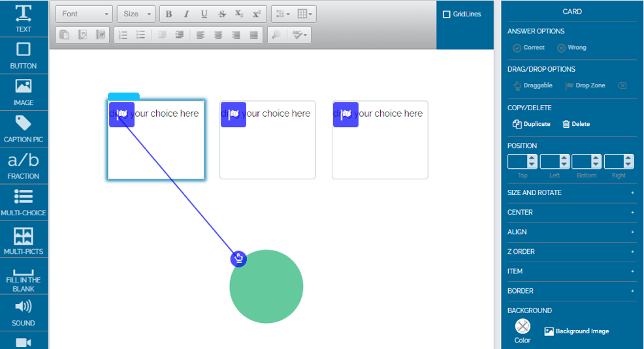644x349 pixels.
Task: Open the Font dropdown
Action: pyautogui.click(x=84, y=14)
